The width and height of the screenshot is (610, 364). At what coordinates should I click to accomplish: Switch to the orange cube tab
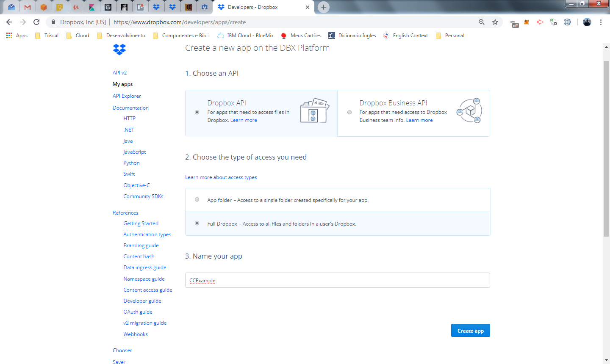pyautogui.click(x=44, y=7)
